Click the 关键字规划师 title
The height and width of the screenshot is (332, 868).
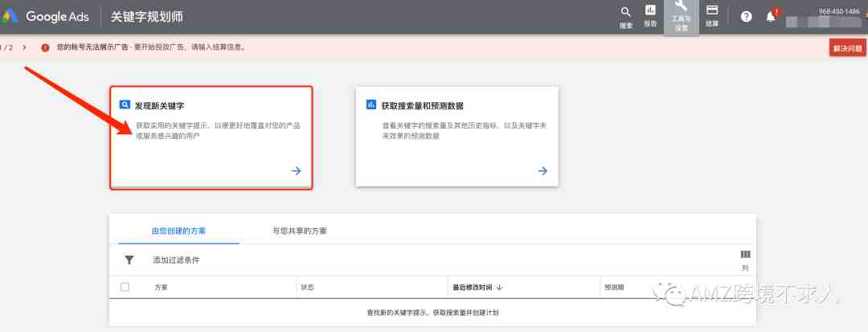point(147,17)
